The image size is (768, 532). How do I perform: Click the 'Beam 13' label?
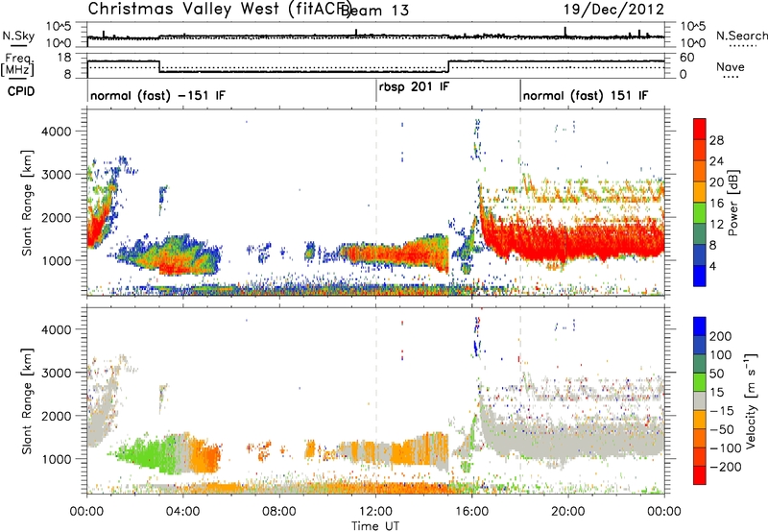coord(374,11)
